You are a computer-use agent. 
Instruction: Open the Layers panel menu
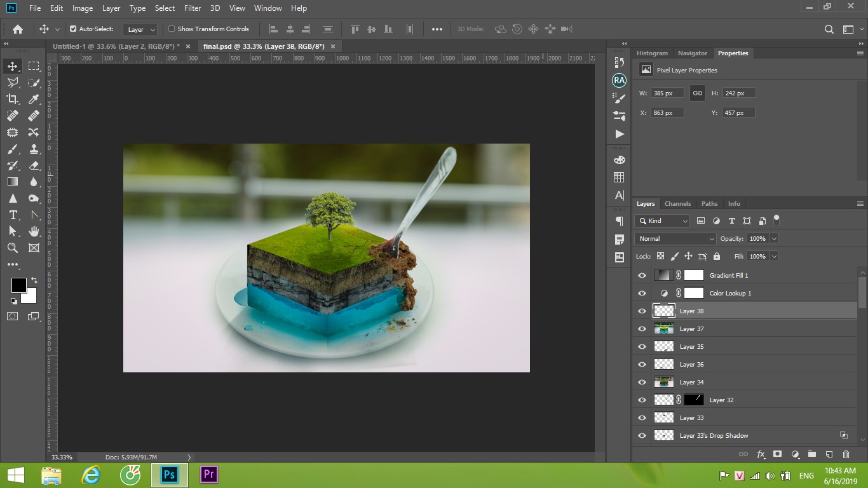tap(860, 204)
